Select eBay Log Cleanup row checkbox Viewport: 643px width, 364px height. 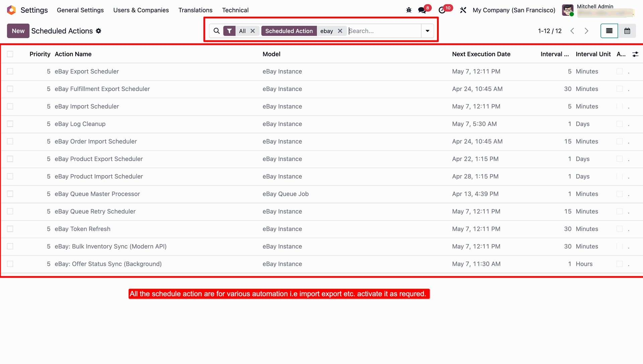click(10, 124)
